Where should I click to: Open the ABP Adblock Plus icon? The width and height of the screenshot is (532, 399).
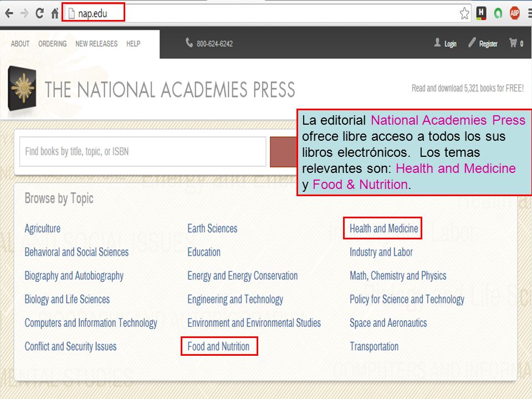(515, 13)
